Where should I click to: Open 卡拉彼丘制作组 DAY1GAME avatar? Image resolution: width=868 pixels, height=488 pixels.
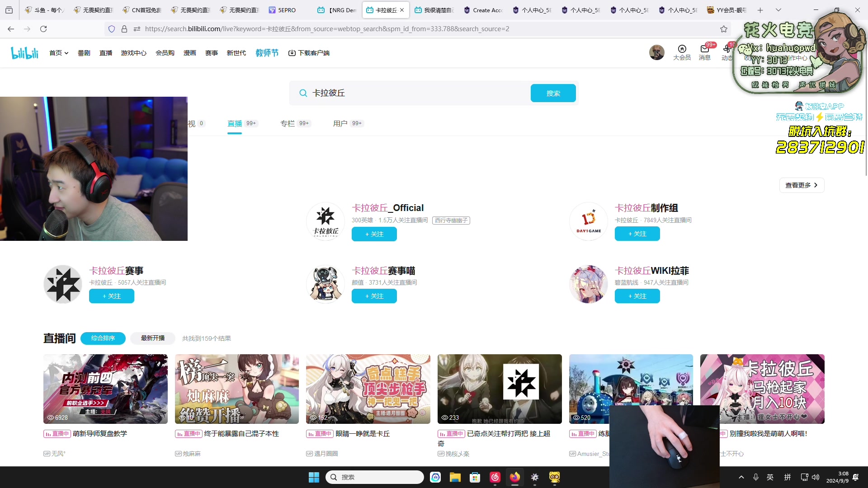(x=589, y=221)
